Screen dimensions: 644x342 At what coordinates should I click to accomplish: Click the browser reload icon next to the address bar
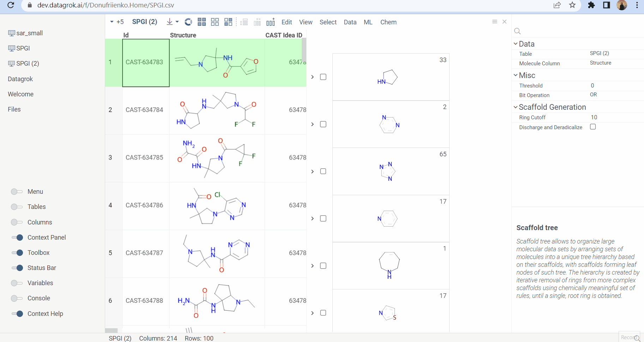click(x=10, y=5)
